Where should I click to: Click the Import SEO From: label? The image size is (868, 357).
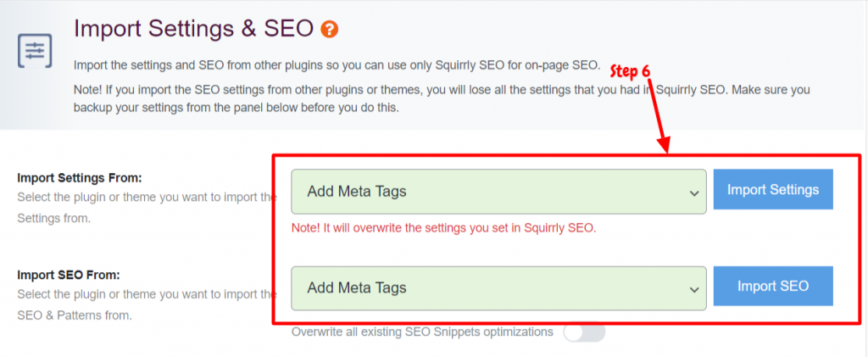click(x=69, y=275)
